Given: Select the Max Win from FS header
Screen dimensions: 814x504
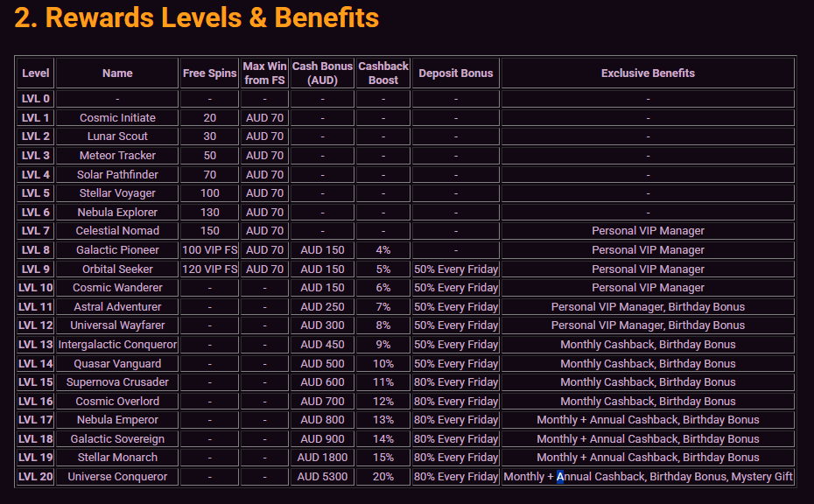Looking at the screenshot, I should click(x=264, y=73).
